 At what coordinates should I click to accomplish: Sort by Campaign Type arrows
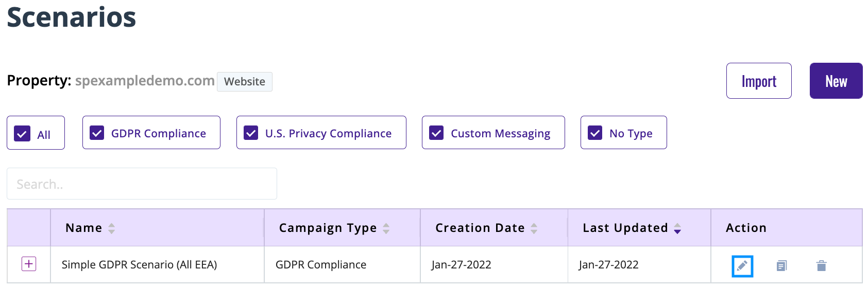click(386, 228)
